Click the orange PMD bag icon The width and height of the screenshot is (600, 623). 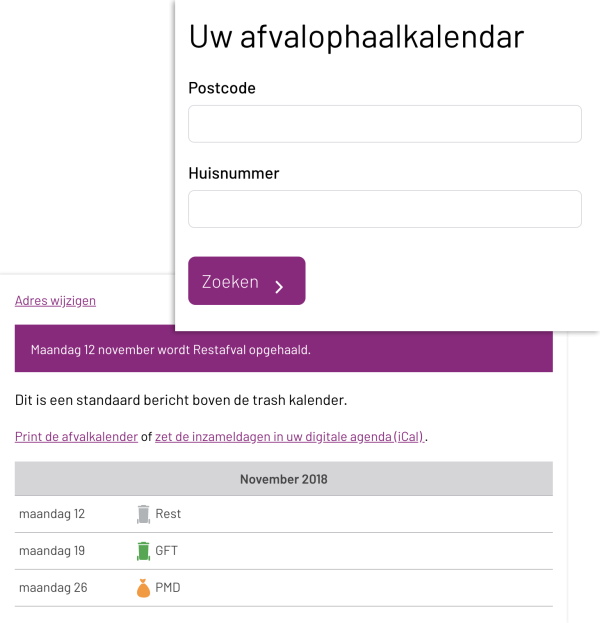coord(143,588)
